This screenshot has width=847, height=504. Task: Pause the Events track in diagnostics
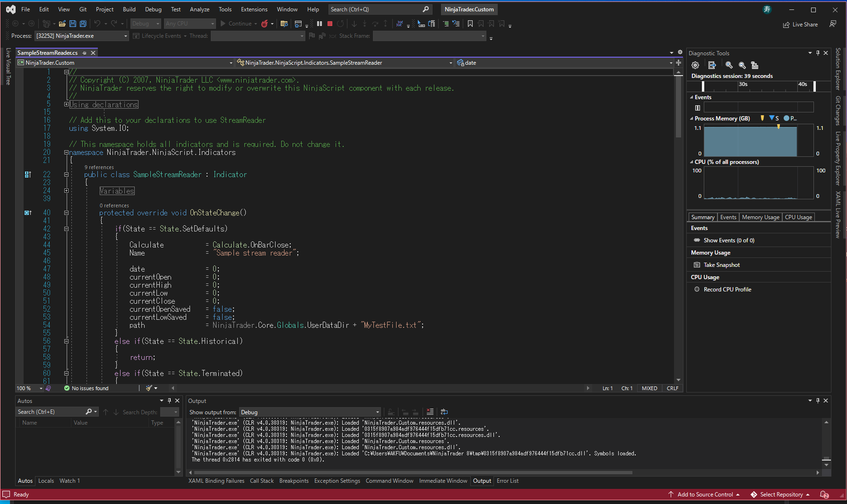[x=697, y=108]
